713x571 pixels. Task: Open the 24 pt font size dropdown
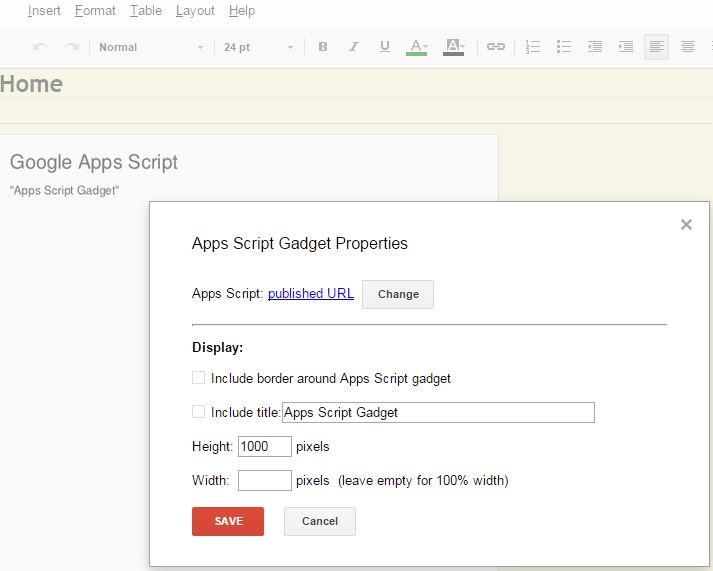(x=258, y=47)
